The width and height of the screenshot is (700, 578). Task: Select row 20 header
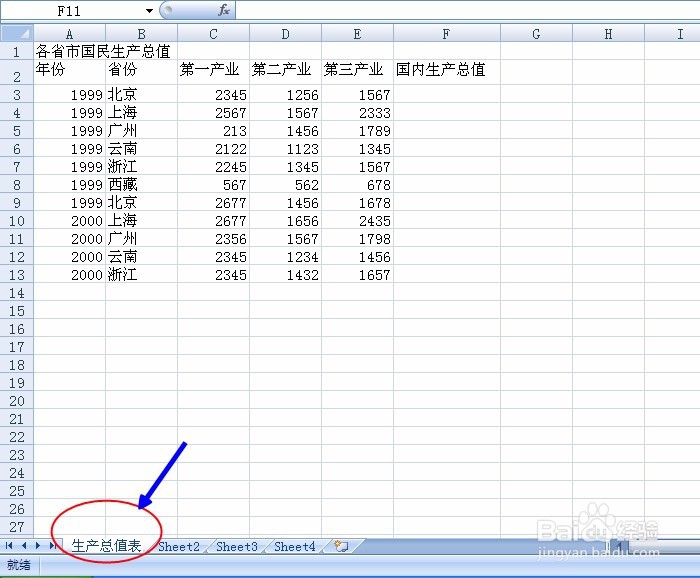[17, 400]
